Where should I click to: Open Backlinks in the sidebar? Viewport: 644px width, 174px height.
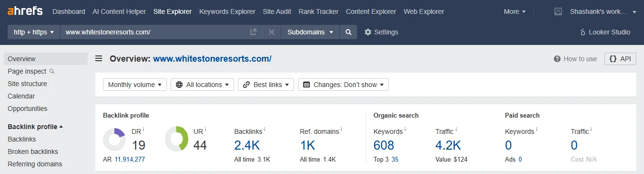click(x=22, y=139)
